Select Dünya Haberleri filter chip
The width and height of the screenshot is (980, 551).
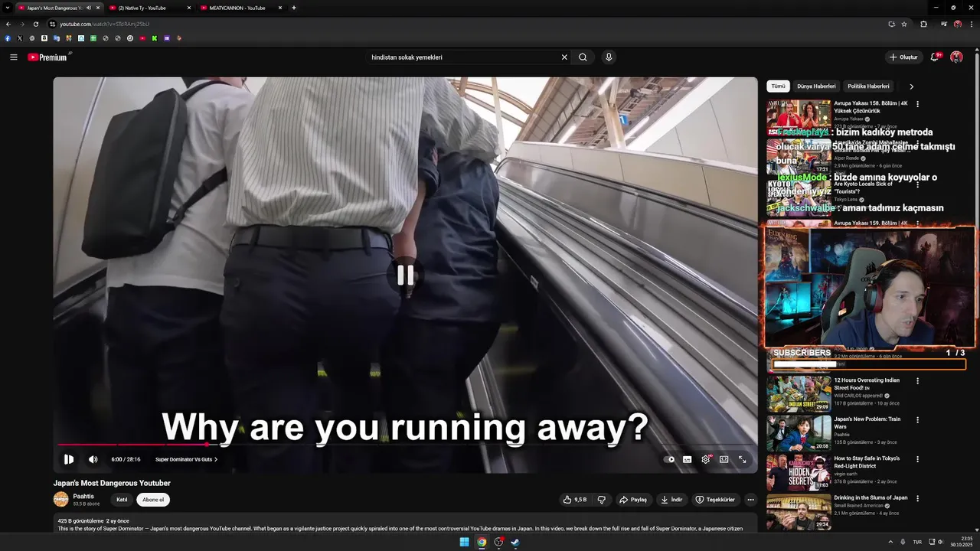[816, 86]
